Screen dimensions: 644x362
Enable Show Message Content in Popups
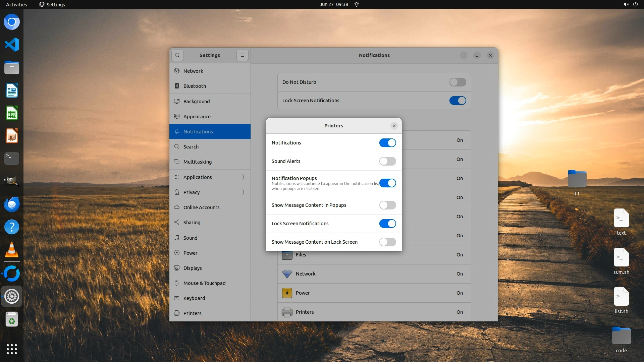click(387, 205)
